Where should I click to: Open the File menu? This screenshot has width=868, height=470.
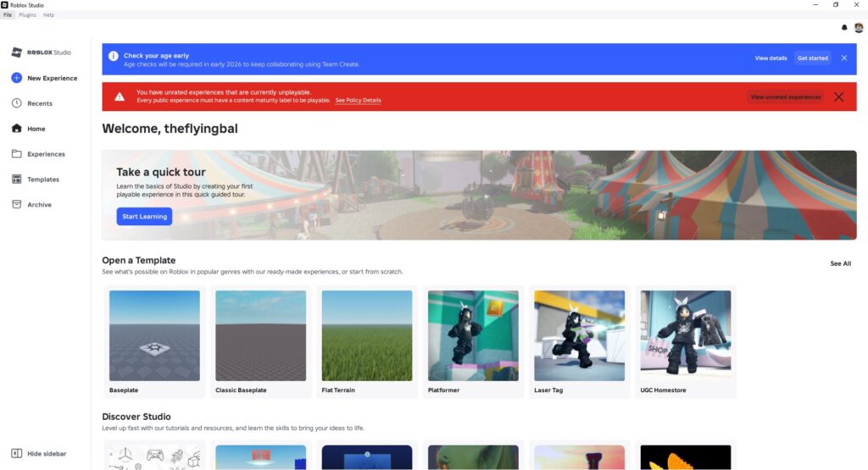pos(8,15)
